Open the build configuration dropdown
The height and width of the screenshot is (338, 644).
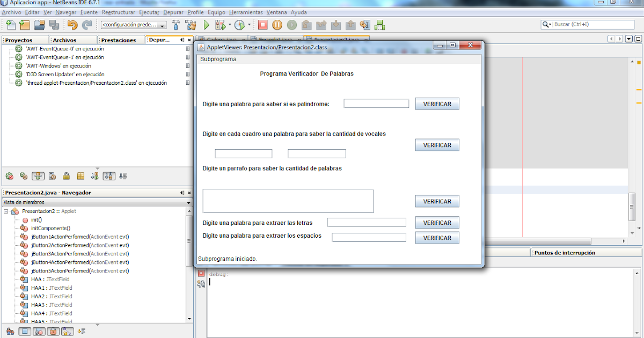tap(163, 24)
